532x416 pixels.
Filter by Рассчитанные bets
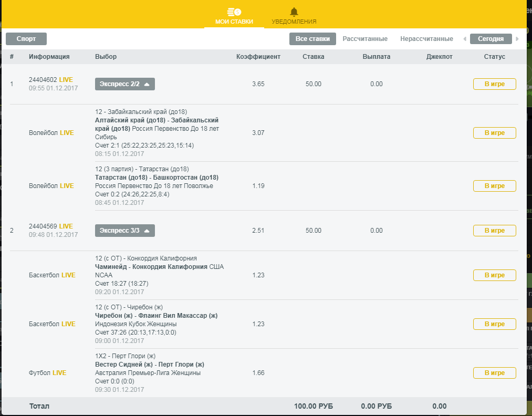365,39
